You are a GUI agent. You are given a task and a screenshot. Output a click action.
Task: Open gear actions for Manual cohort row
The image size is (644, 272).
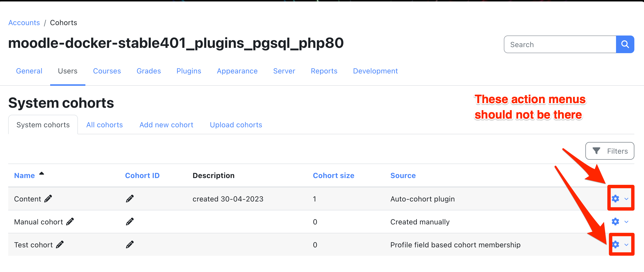point(615,222)
